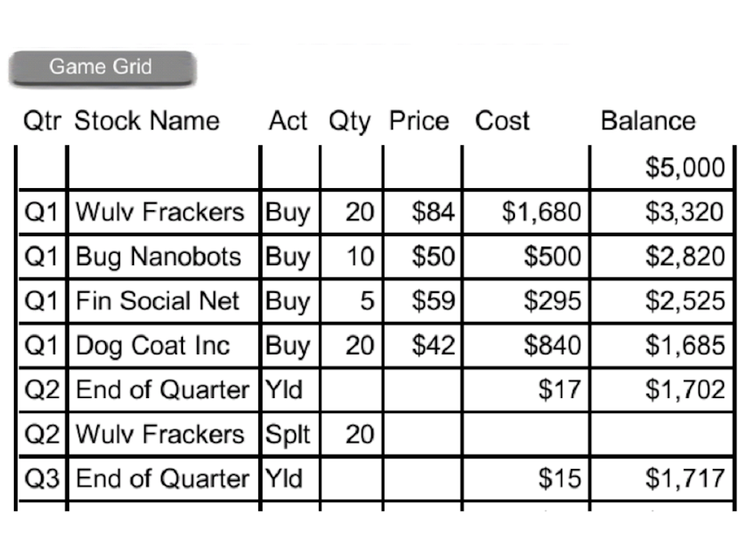Select the Stock Name column header
The image size is (747, 560).
(147, 121)
